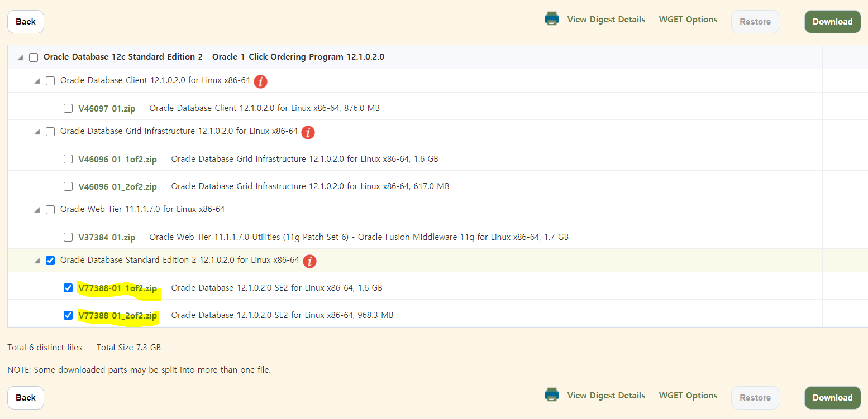This screenshot has height=419, width=868.
Task: Click the bottom Back button
Action: coord(26,398)
